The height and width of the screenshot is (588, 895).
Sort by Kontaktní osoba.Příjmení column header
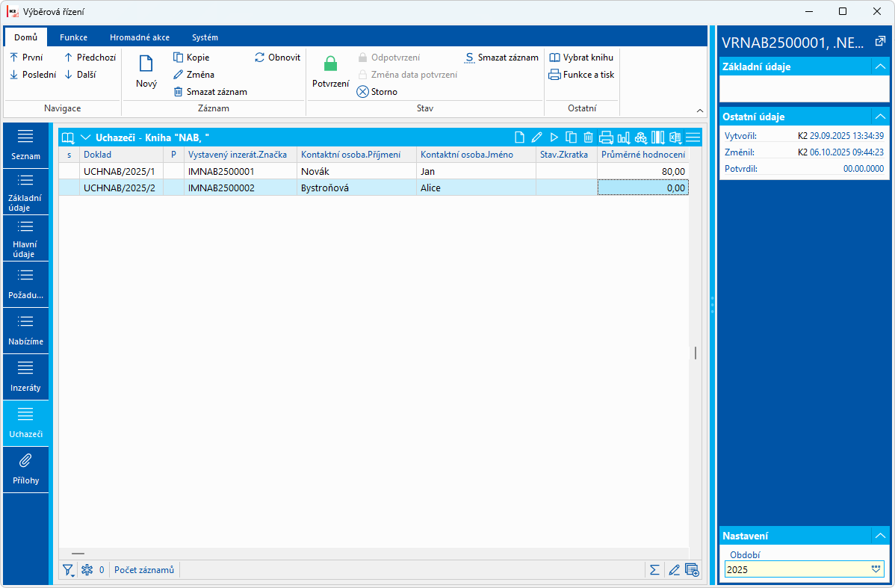pos(356,155)
